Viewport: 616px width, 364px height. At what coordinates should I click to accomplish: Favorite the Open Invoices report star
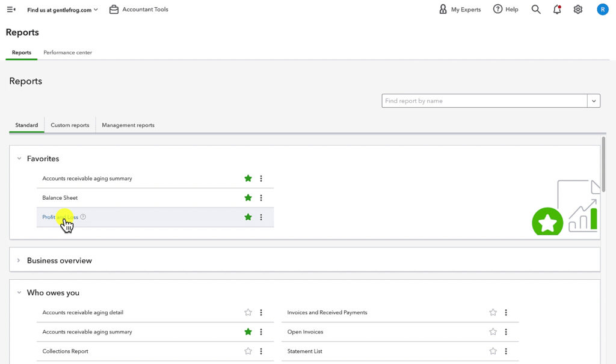pyautogui.click(x=493, y=332)
